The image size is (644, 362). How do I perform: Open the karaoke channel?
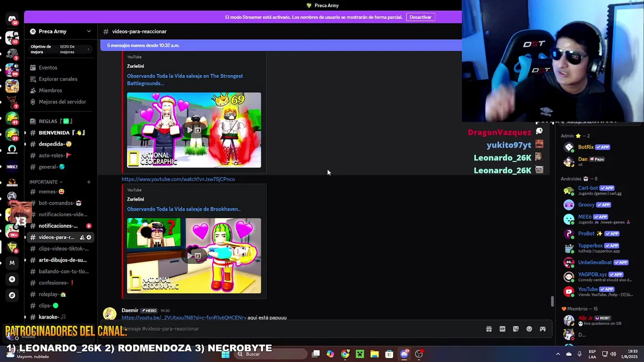[52, 317]
